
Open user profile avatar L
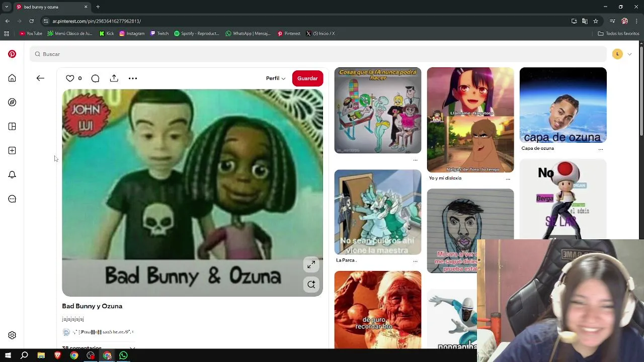click(x=617, y=54)
